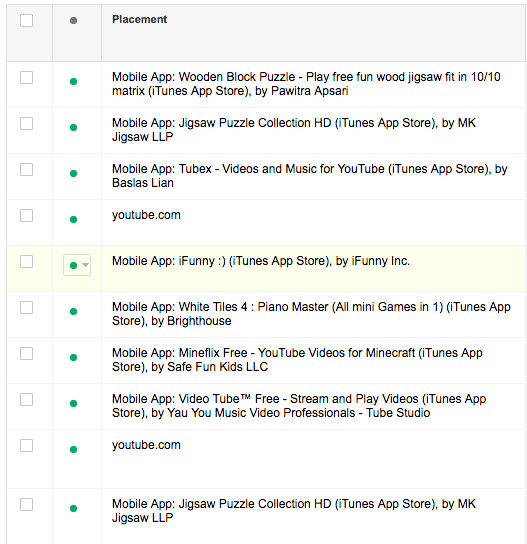Open White Tiles 4 Piano Master placement
Screen dimensions: 527x544
pos(311,314)
